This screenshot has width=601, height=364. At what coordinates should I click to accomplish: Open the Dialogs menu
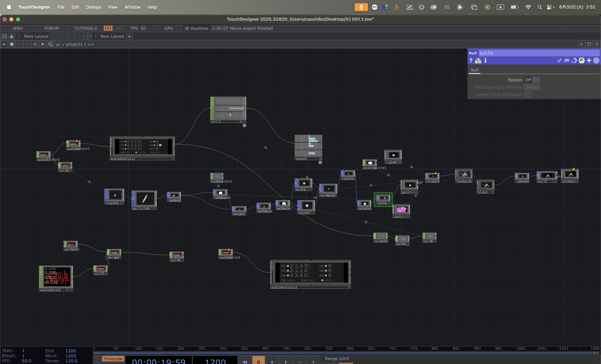point(93,7)
